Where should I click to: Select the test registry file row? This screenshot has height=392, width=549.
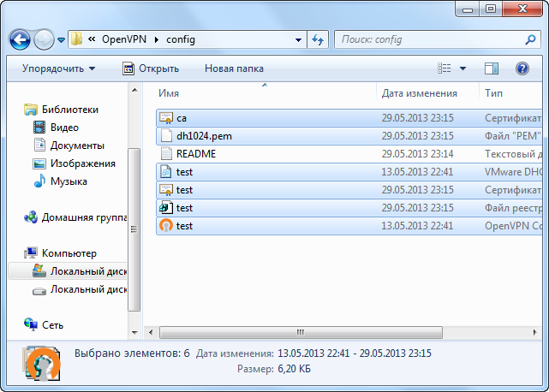(x=349, y=208)
